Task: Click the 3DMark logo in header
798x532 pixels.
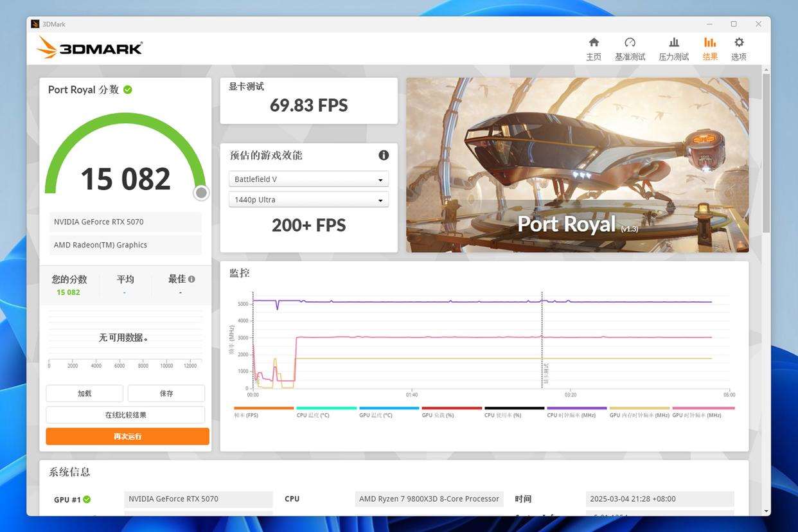Action: [x=89, y=48]
